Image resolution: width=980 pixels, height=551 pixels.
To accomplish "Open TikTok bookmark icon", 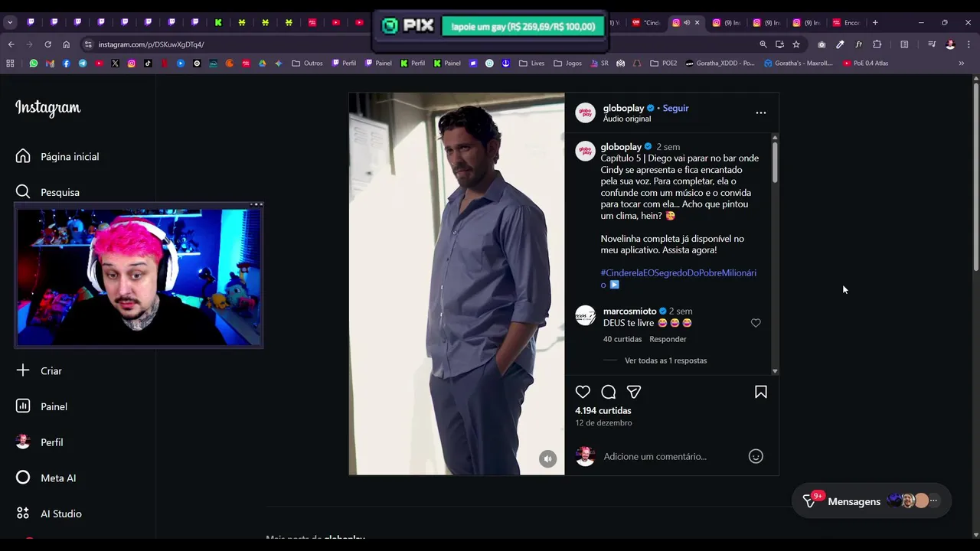I will [x=148, y=64].
